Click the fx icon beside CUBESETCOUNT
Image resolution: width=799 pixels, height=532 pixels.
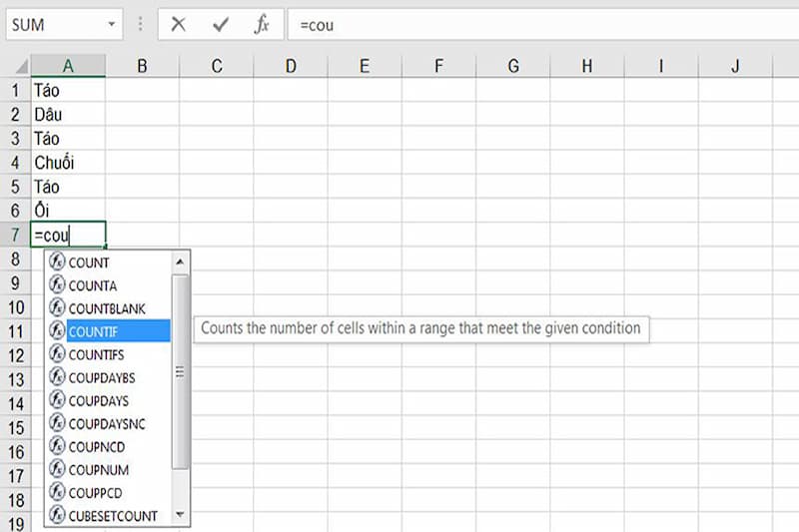coord(57,516)
